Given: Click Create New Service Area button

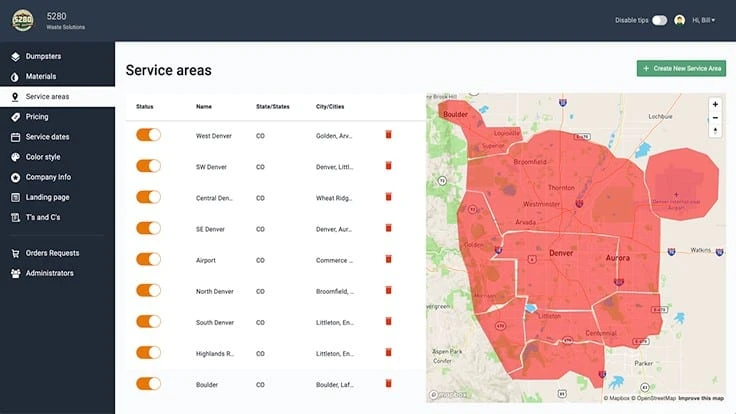Looking at the screenshot, I should pyautogui.click(x=681, y=68).
